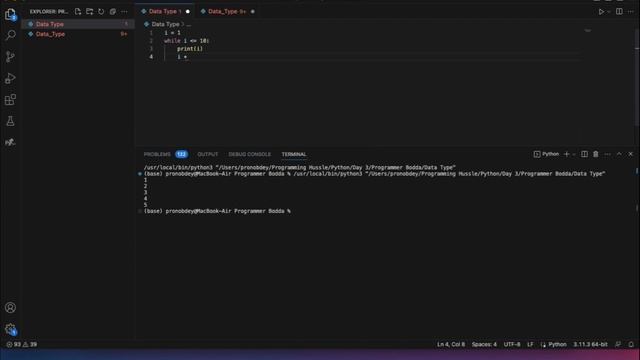Viewport: 640px width, 360px height.
Task: Click the terminal prompt input line
Action: 217,211
